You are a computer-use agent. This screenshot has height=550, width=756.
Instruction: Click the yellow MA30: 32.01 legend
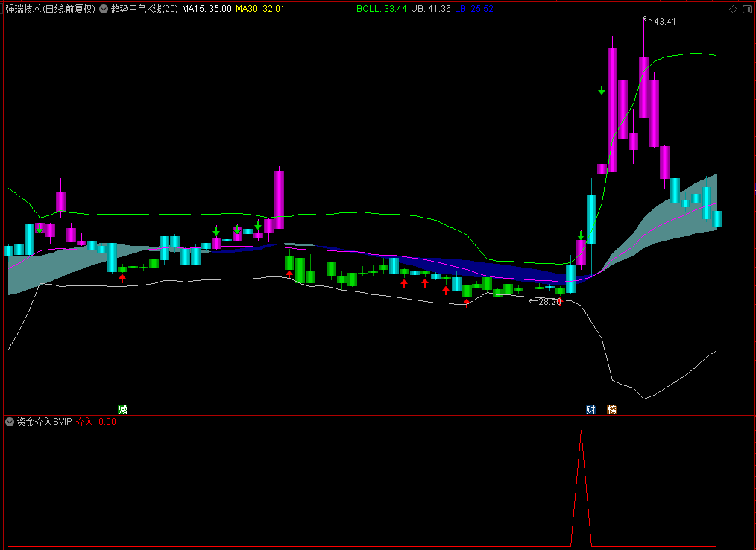260,9
